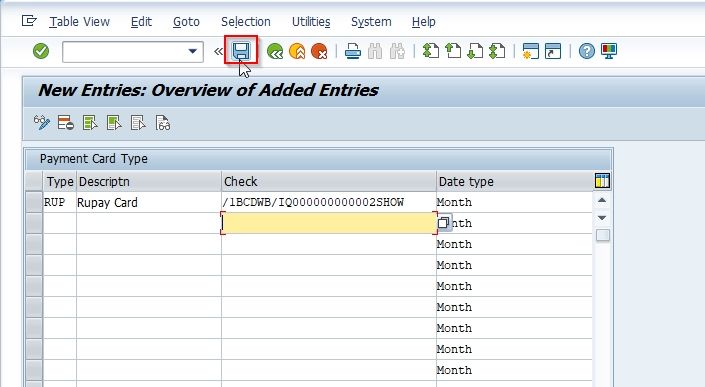
Task: Click the Type column header
Action: (60, 181)
